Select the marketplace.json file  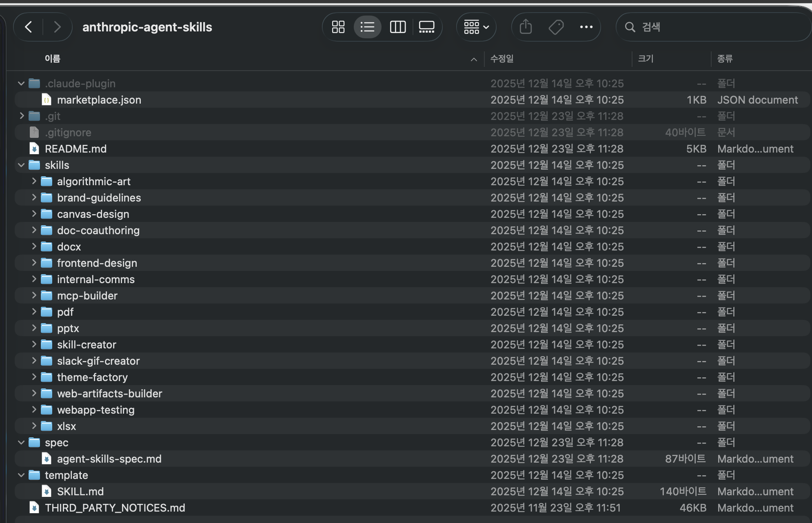point(99,100)
